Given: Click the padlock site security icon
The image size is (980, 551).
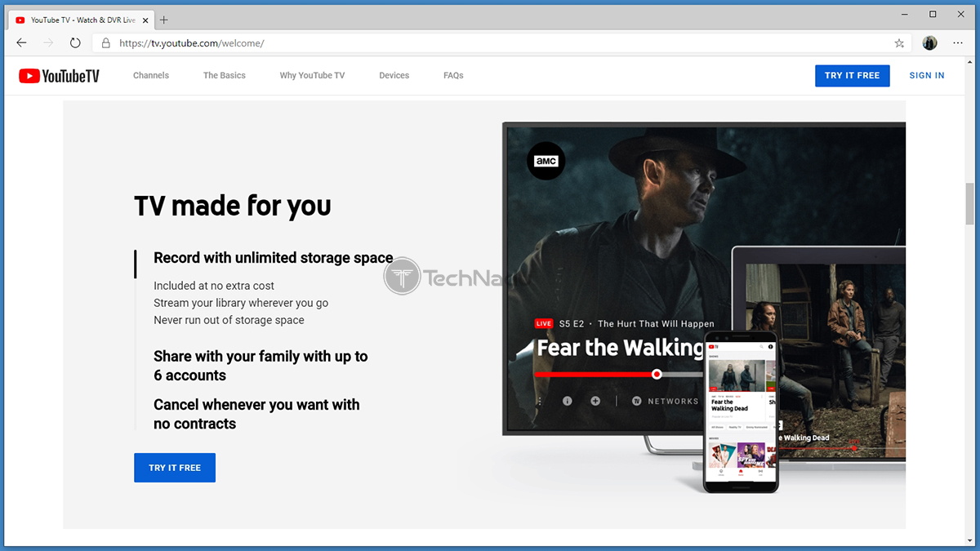Looking at the screenshot, I should tap(106, 43).
